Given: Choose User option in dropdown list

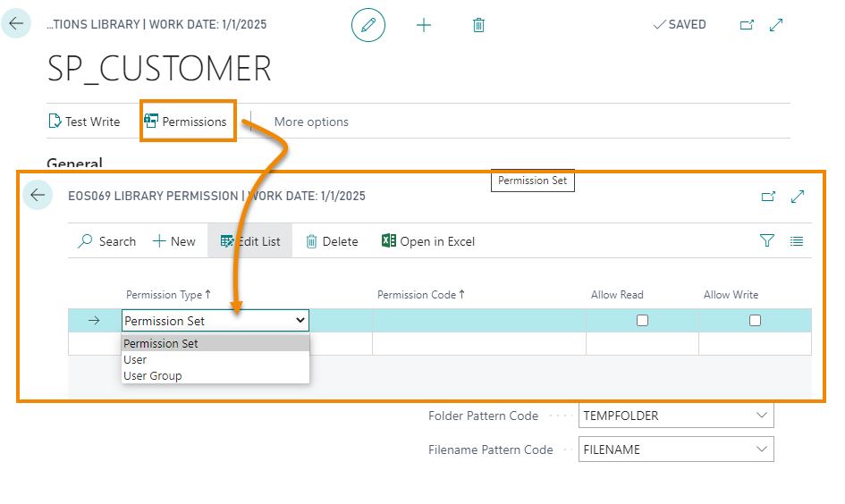Looking at the screenshot, I should click(135, 360).
